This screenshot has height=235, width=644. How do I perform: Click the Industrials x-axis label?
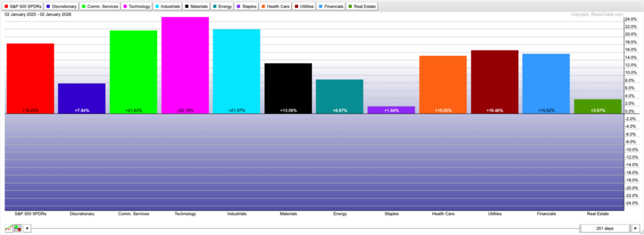click(236, 214)
